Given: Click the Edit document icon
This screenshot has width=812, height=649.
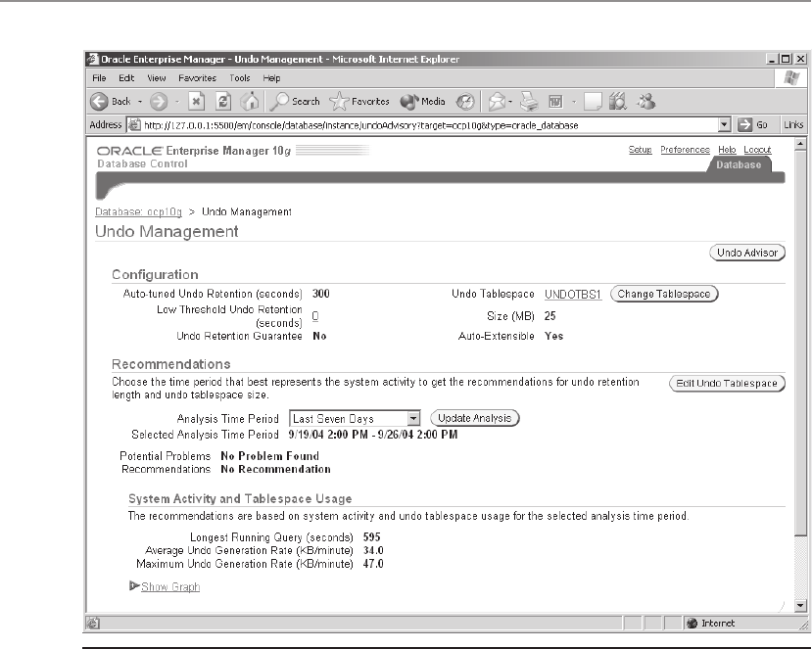Looking at the screenshot, I should point(555,102).
